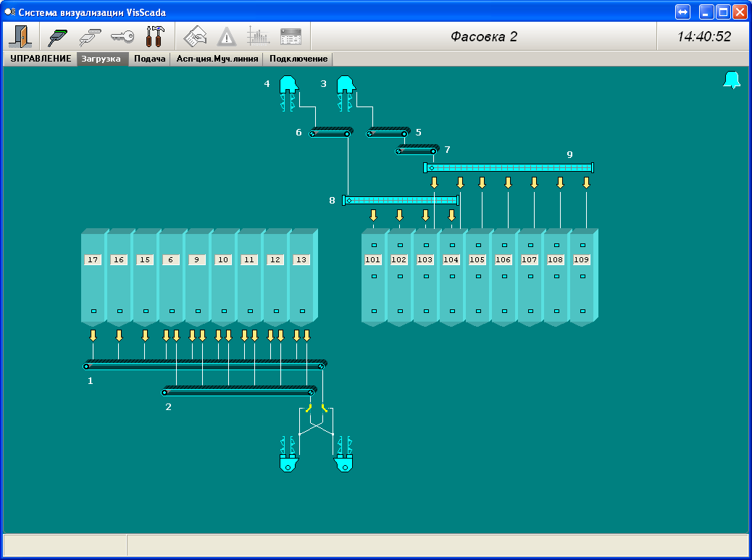
Task: Click the exit door icon
Action: click(x=20, y=36)
